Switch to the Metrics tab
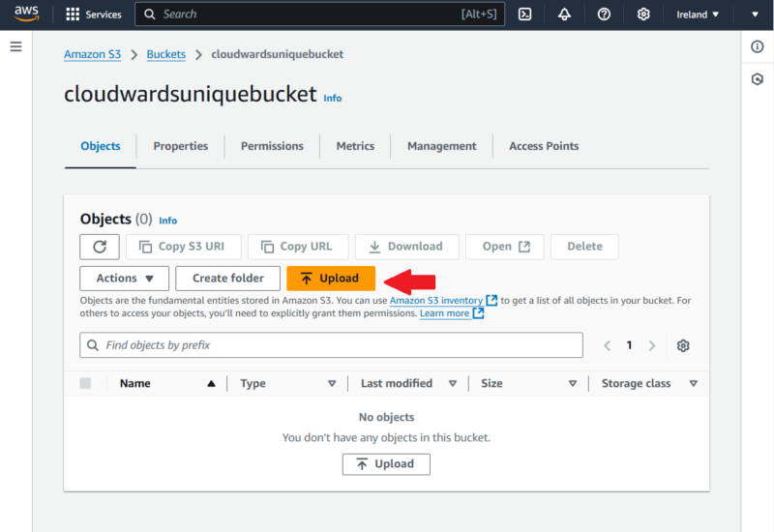 coord(355,146)
